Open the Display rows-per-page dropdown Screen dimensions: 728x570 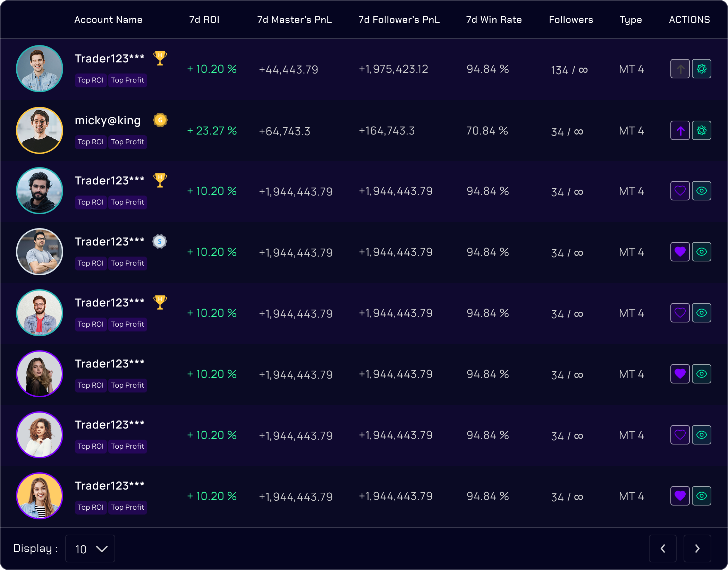(90, 549)
